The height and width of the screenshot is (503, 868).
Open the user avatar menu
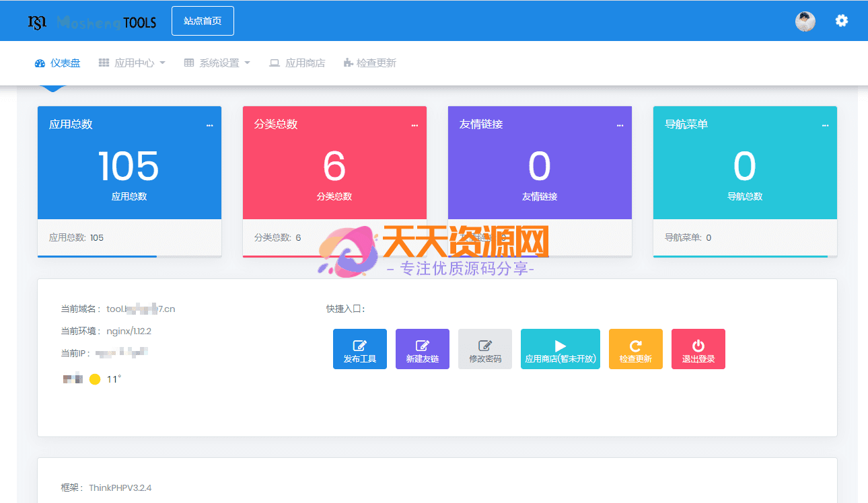pos(805,21)
